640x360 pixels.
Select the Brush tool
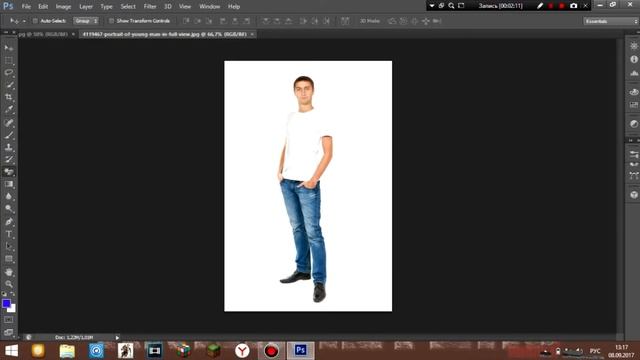[9, 135]
